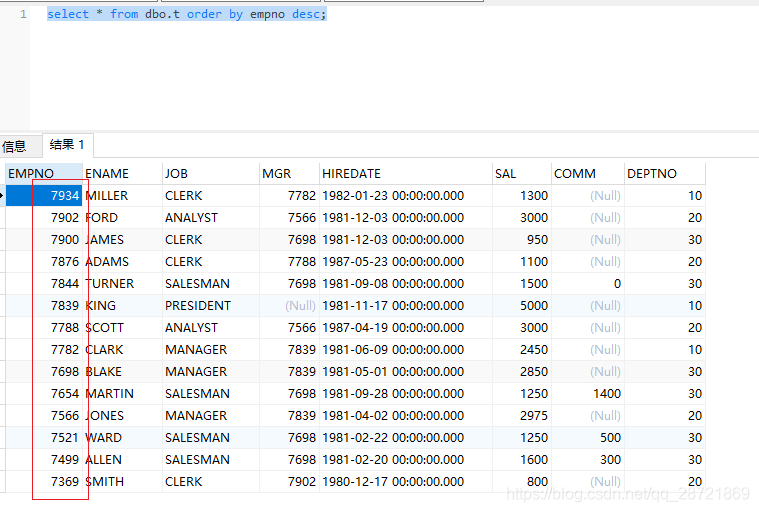
Task: Click into the SQL query editor line
Action: pyautogui.click(x=186, y=14)
